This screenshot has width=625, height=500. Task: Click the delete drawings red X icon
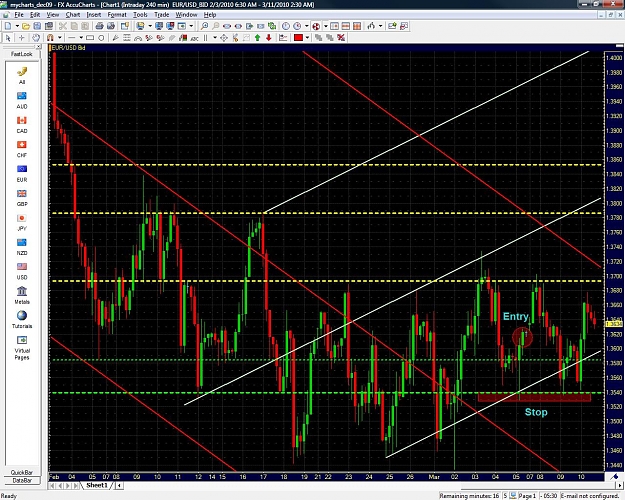pos(341,38)
